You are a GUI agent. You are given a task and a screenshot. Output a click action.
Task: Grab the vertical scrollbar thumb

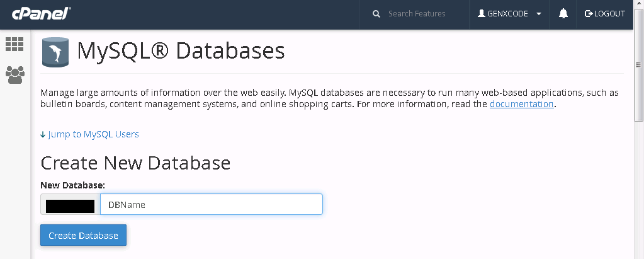(639, 65)
